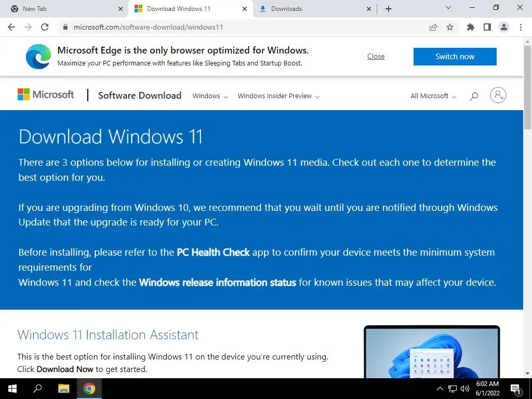Dismiss Edge banner with Close link

click(x=376, y=56)
